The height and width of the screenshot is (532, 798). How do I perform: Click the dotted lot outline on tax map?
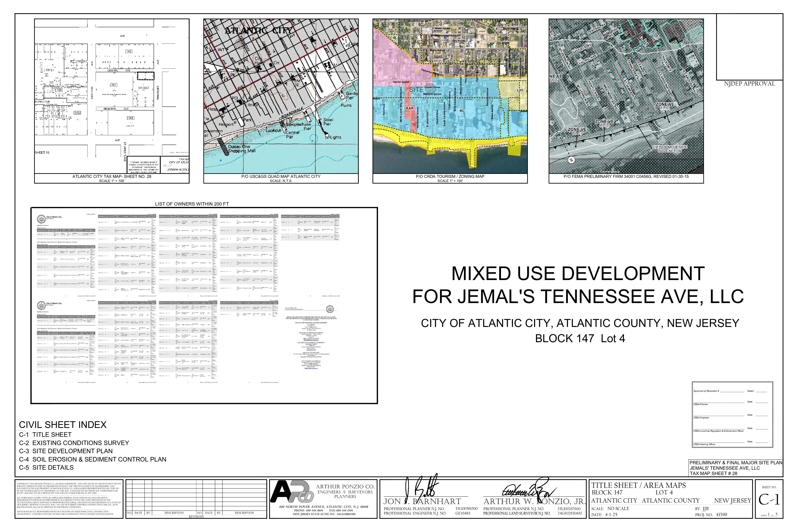145,76
